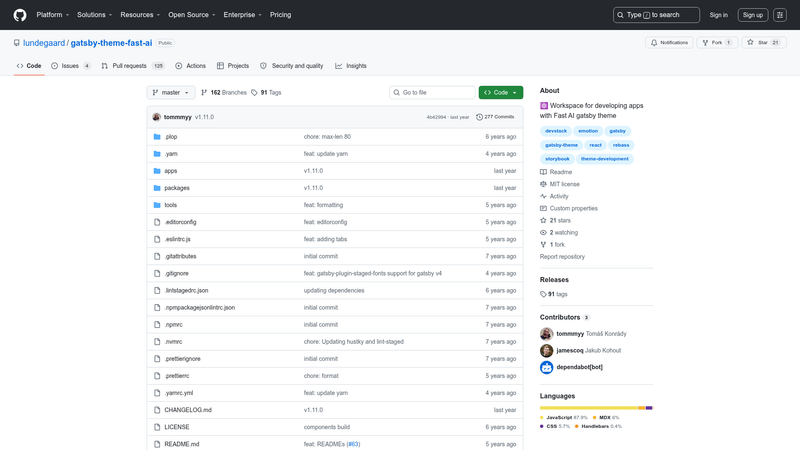The height and width of the screenshot is (450, 800).
Task: Click jamescoq contributor avatar
Action: [546, 351]
